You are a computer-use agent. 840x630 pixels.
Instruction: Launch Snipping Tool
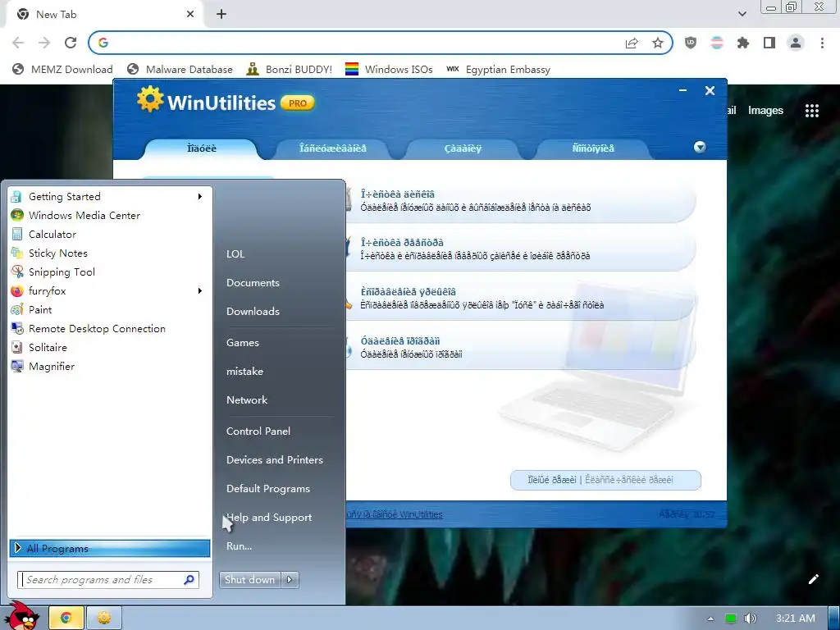tap(109, 272)
